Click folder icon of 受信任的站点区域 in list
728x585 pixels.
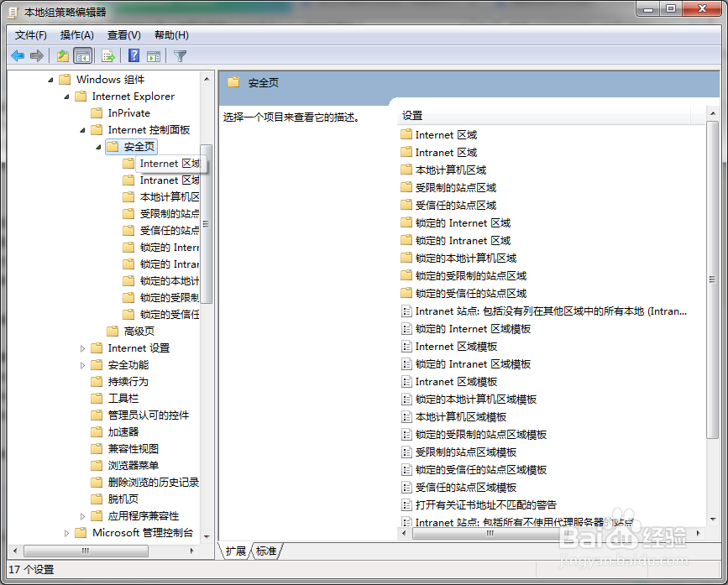click(406, 205)
